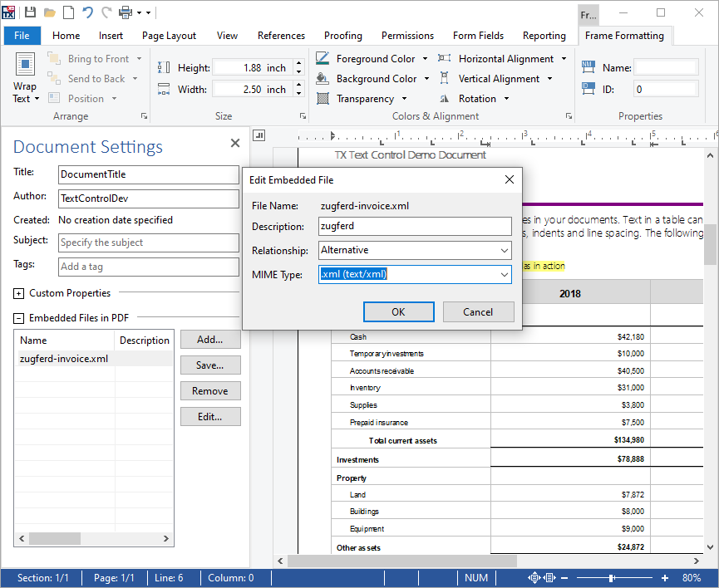The height and width of the screenshot is (588, 719).
Task: Click the Print icon in title bar
Action: 126,12
